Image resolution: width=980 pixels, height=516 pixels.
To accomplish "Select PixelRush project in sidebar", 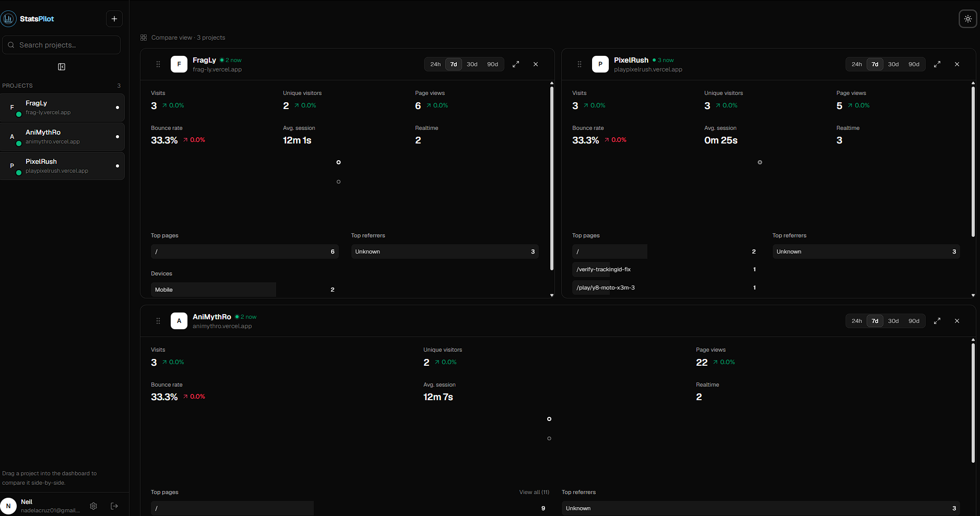I will pyautogui.click(x=62, y=166).
